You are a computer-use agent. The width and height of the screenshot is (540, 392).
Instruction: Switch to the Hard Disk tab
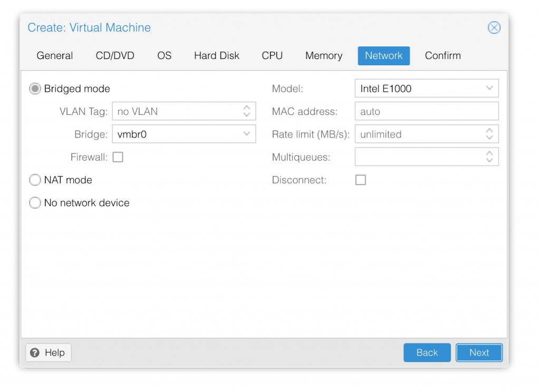(217, 55)
